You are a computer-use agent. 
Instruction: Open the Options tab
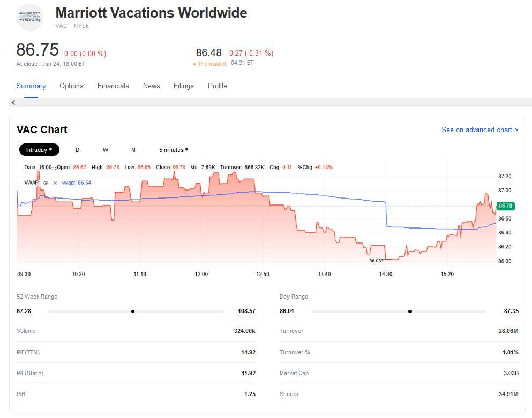[71, 86]
